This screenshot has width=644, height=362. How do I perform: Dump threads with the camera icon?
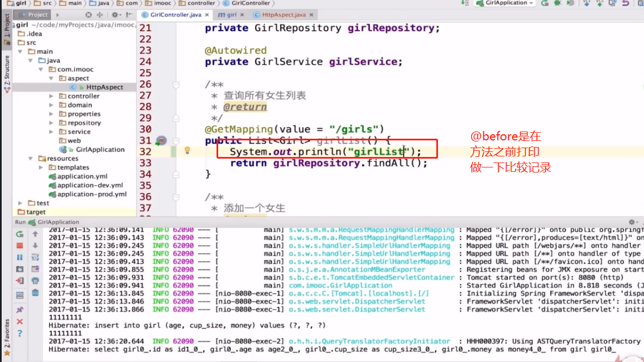20,269
